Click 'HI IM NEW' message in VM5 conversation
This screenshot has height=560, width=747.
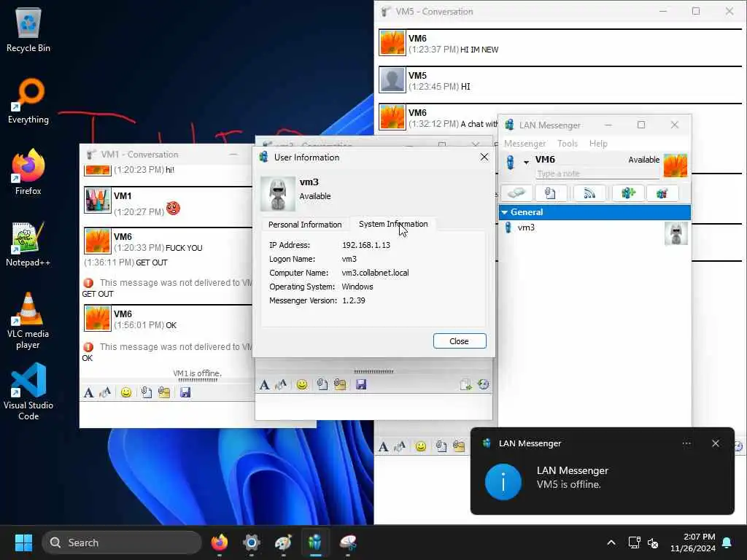click(x=479, y=50)
